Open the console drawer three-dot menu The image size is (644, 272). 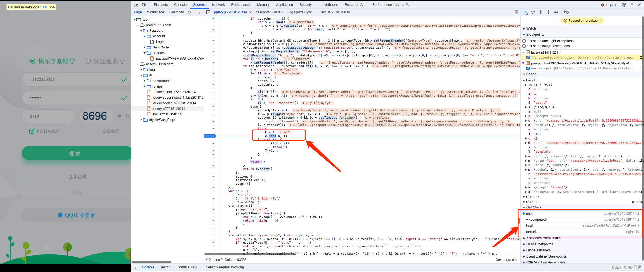(x=136, y=267)
